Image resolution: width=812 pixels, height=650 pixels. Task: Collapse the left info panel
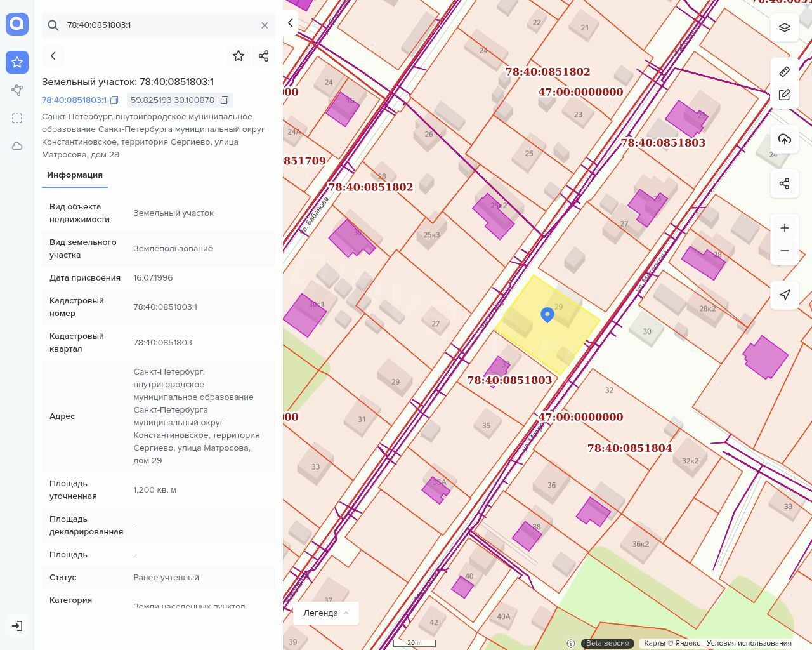[291, 23]
